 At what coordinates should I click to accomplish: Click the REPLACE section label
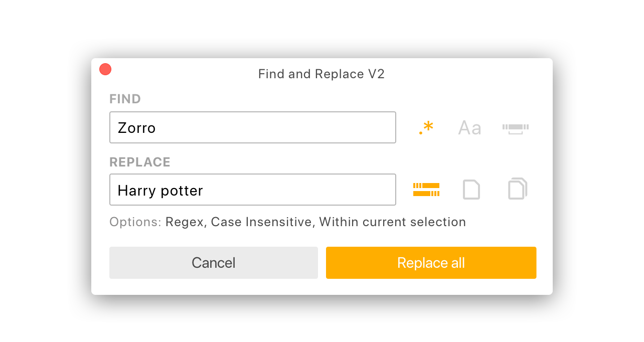[139, 162]
